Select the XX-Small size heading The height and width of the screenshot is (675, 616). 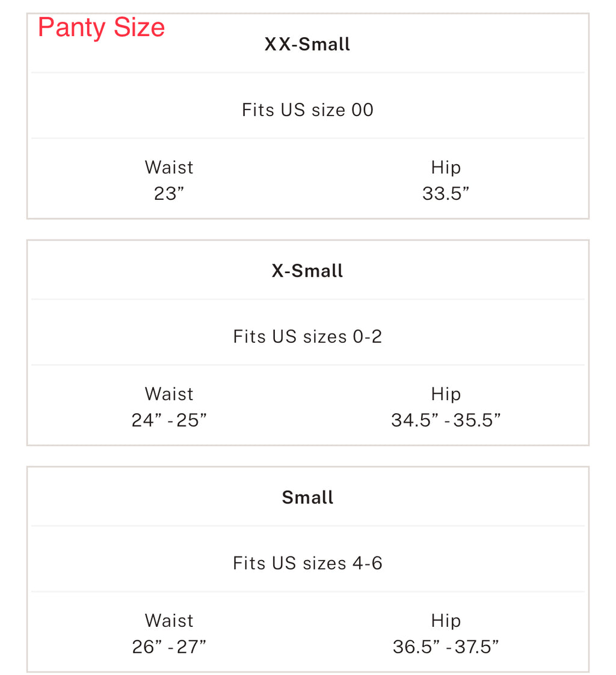[307, 45]
